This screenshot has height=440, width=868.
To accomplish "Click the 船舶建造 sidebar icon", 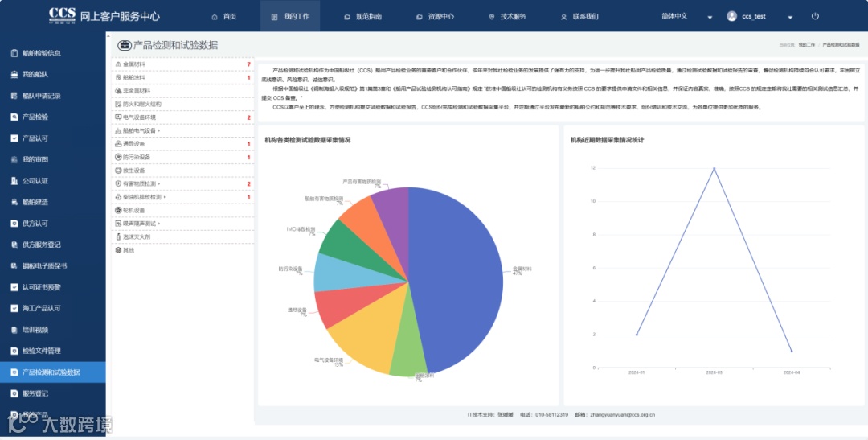I will point(15,202).
